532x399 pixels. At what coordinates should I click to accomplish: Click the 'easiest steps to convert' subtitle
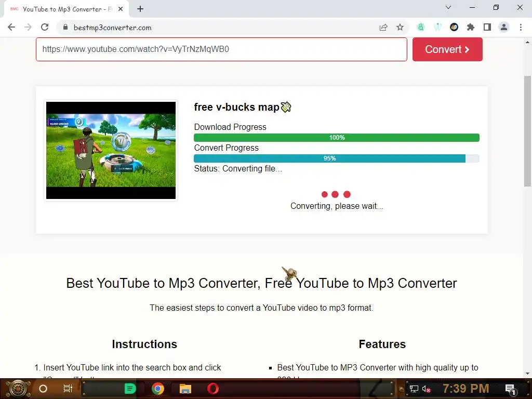(x=262, y=308)
